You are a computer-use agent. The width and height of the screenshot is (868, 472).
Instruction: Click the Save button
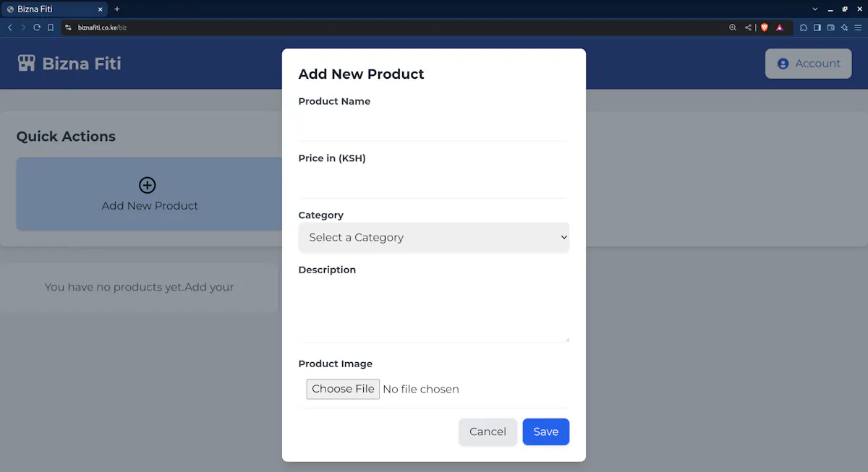click(x=546, y=432)
